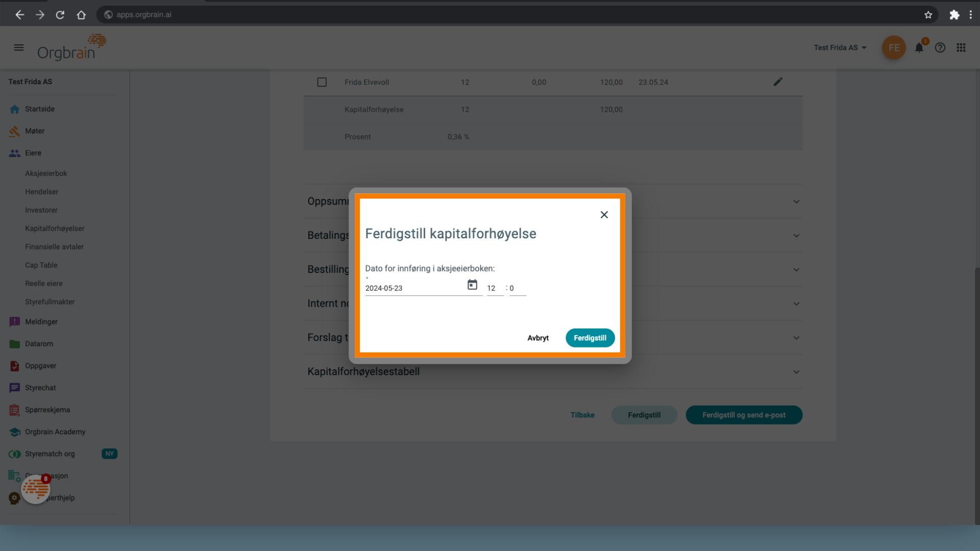Expand the Kapitalforhøyelsestabell section
980x551 pixels.
pos(553,371)
